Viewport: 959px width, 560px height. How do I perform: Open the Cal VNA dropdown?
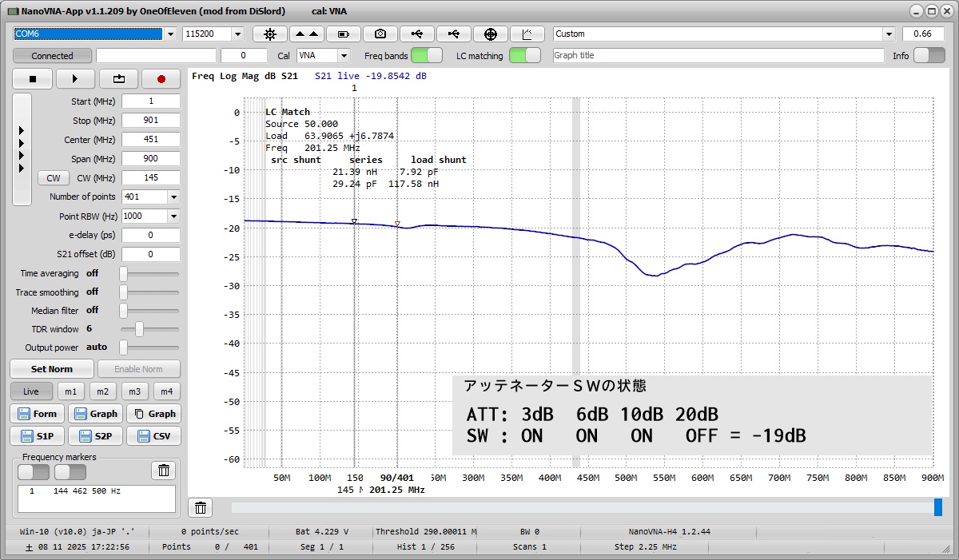pos(344,56)
